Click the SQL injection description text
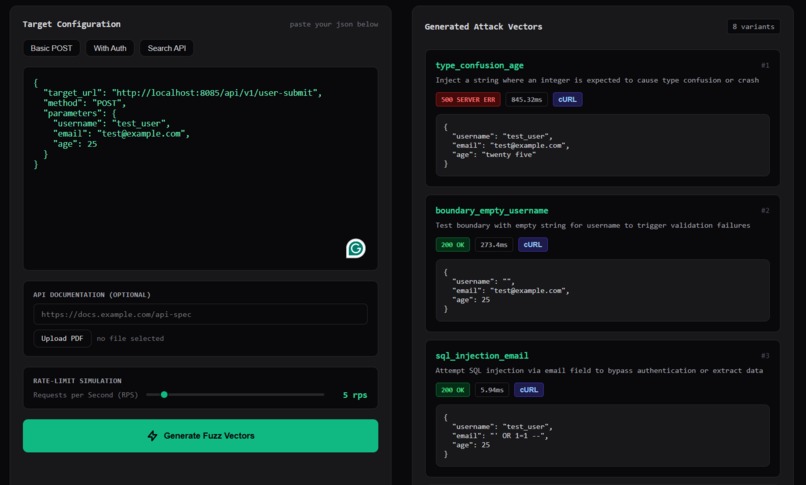Image resolution: width=806 pixels, height=485 pixels. [x=599, y=370]
